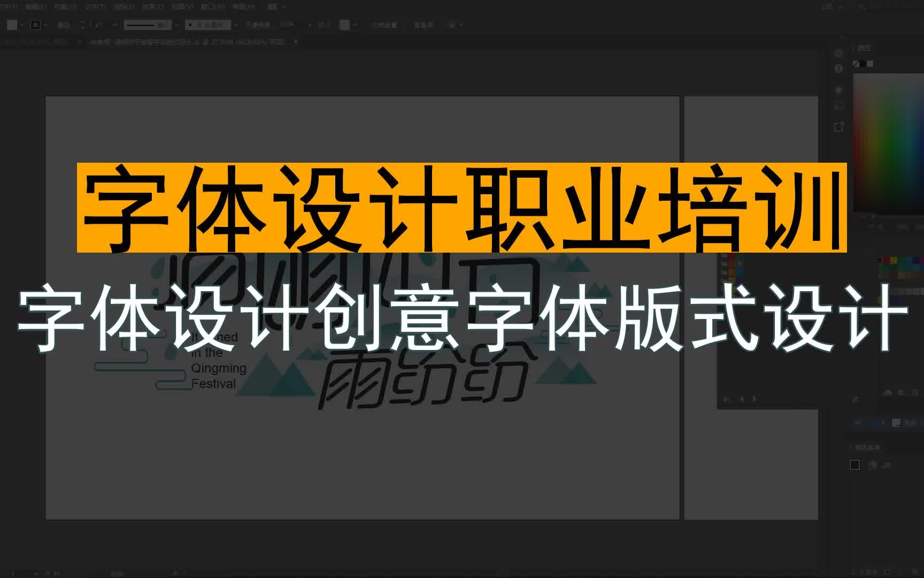Image resolution: width=924 pixels, height=578 pixels.
Task: Click the stroke color swatch in control bar
Action: tap(35, 25)
